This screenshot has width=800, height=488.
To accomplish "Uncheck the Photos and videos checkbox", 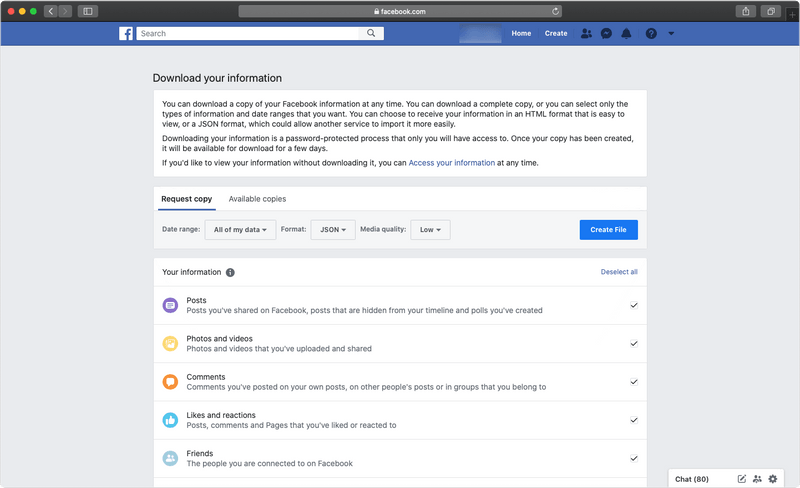I will point(634,344).
